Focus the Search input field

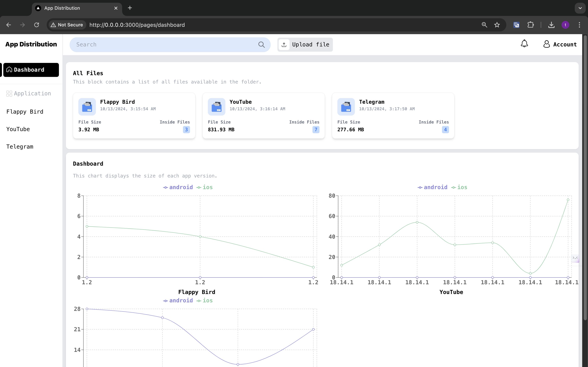click(x=165, y=45)
